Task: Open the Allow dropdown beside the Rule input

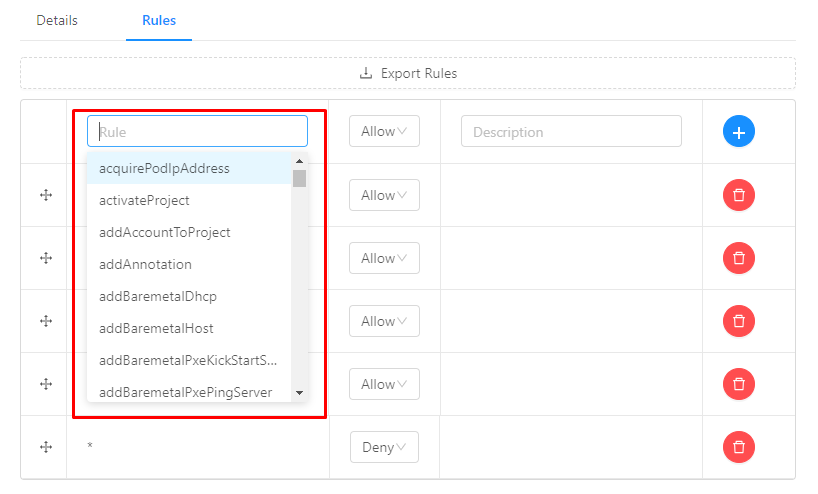Action: tap(384, 131)
